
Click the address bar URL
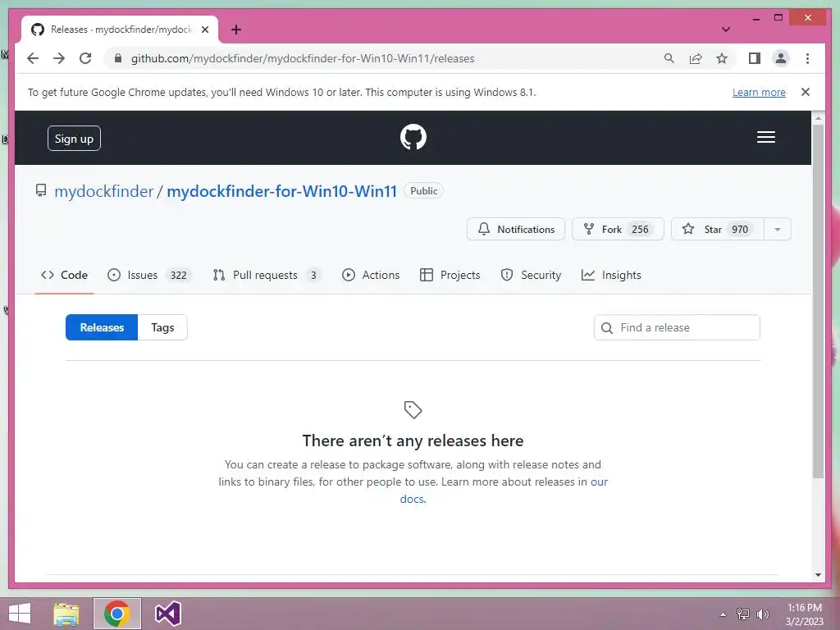pyautogui.click(x=303, y=58)
